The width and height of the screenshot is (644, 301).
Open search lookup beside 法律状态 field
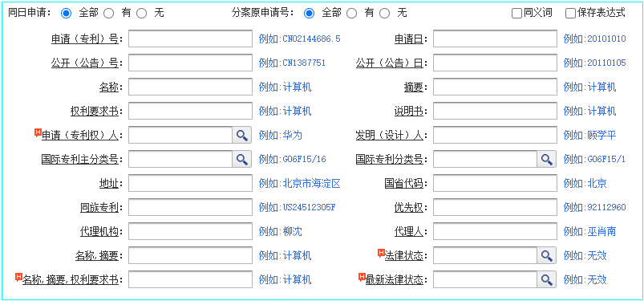tap(547, 255)
